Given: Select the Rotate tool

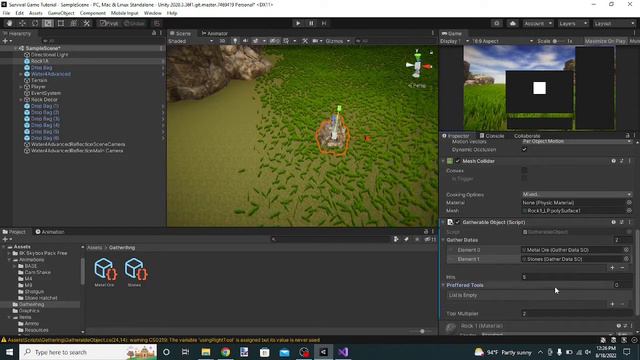Looking at the screenshot, I should click(x=35, y=23).
